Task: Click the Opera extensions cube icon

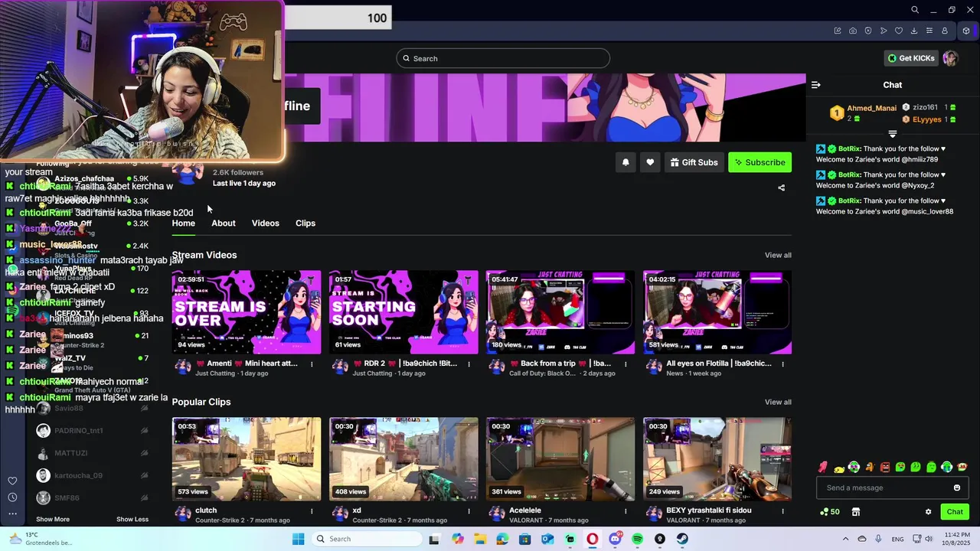Action: pos(966,31)
